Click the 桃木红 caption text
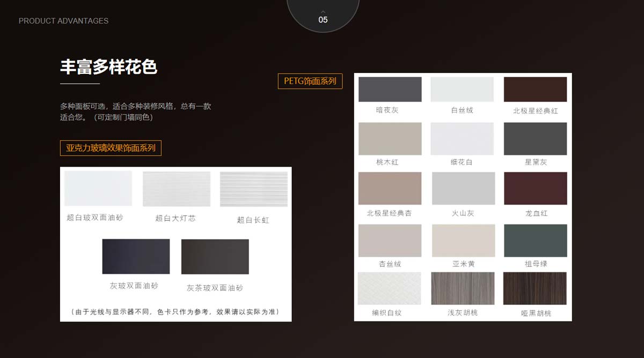644x358 pixels. [387, 162]
